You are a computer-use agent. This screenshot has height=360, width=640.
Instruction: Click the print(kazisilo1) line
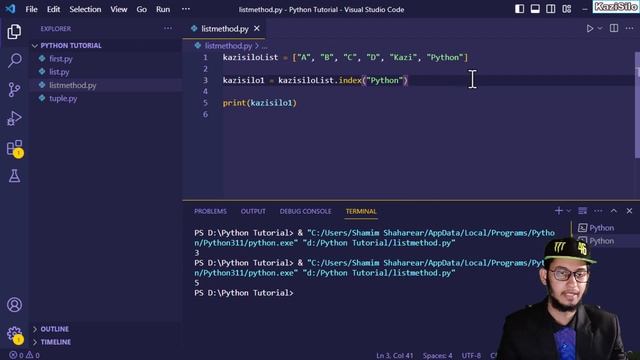[x=260, y=103]
